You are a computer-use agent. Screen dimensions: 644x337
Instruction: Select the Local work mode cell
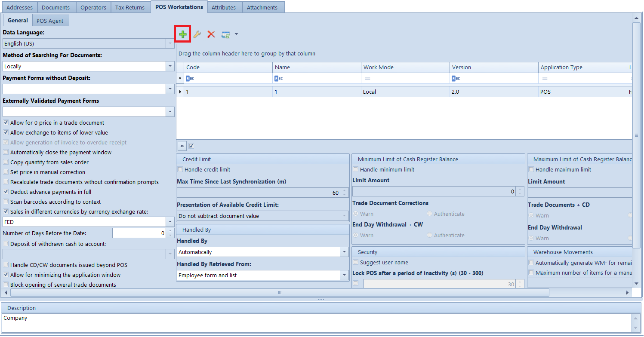pos(405,92)
